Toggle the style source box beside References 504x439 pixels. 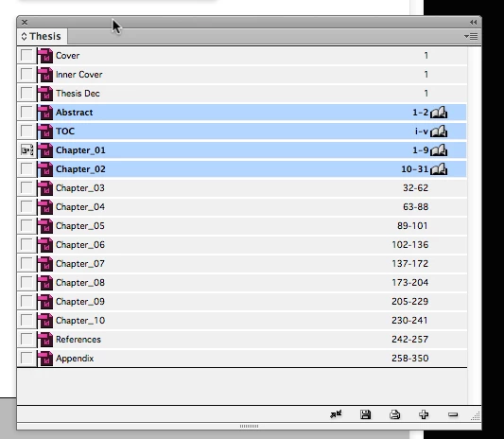click(26, 339)
